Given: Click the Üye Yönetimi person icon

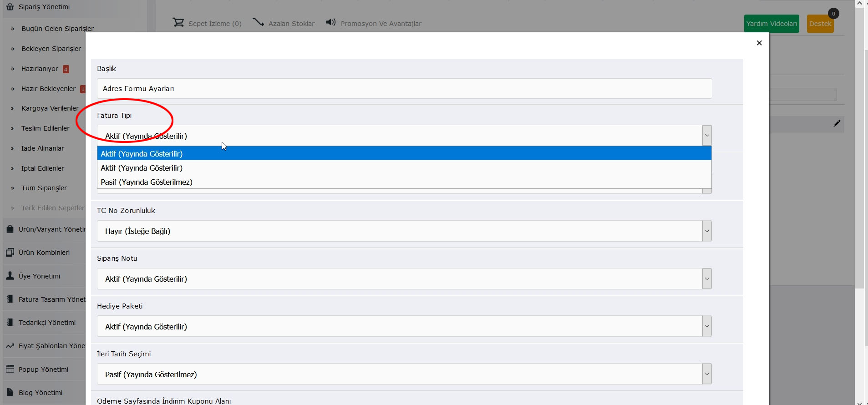Looking at the screenshot, I should click(10, 276).
